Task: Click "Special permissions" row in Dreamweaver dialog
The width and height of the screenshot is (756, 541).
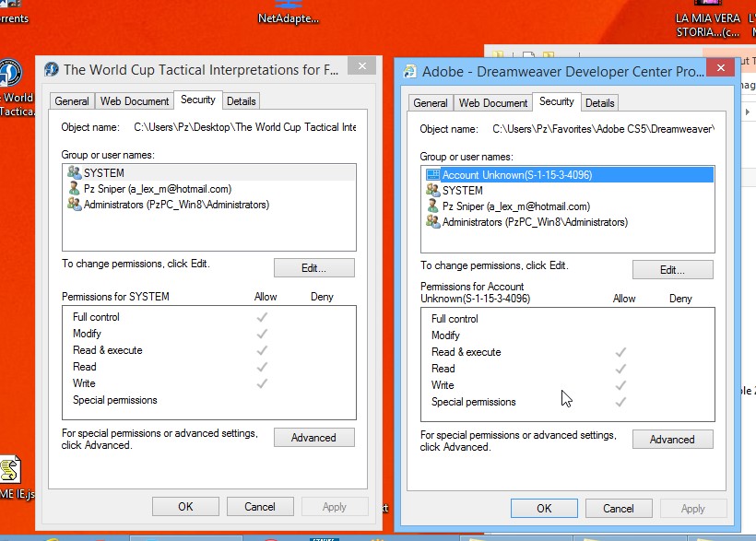Action: pyautogui.click(x=474, y=402)
